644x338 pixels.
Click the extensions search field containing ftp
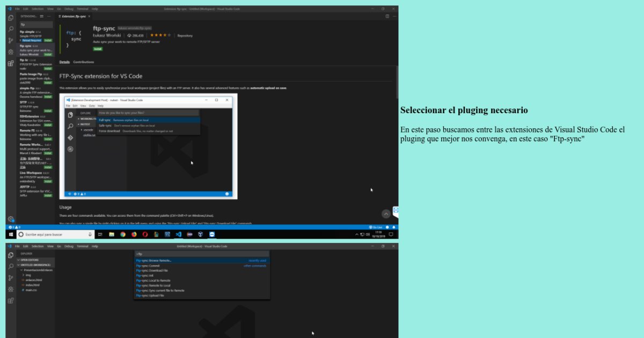tap(36, 24)
